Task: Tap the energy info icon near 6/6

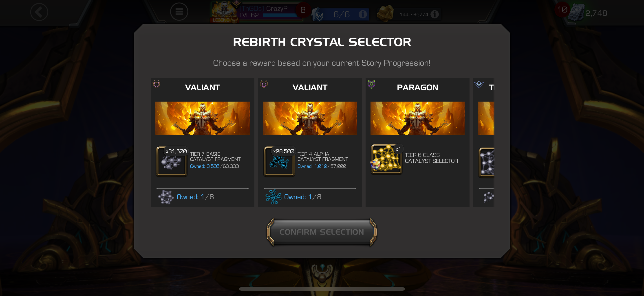Action: (x=362, y=14)
